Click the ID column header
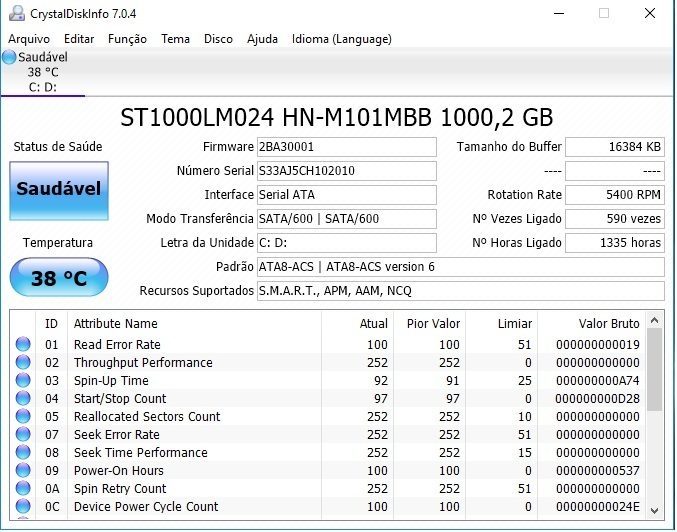The height and width of the screenshot is (532, 677). click(51, 323)
